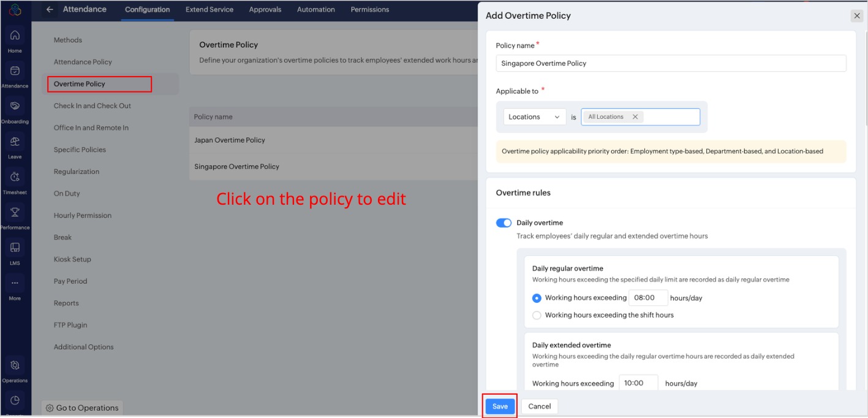Open Break settings
Screen dimensions: 868x418
coord(62,238)
